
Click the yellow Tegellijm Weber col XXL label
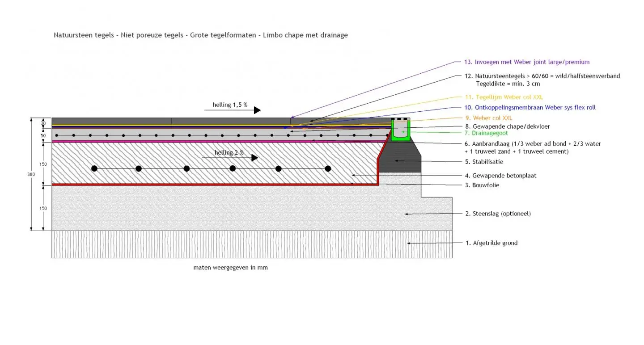(504, 97)
